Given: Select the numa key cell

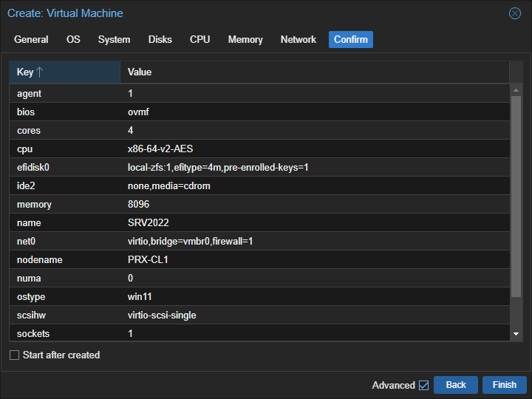Looking at the screenshot, I should click(64, 279).
